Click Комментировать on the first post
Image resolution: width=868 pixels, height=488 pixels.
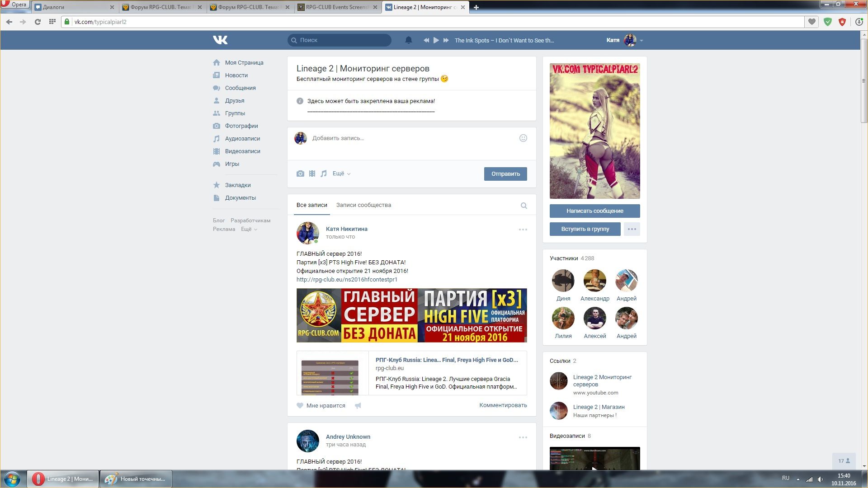pos(503,405)
